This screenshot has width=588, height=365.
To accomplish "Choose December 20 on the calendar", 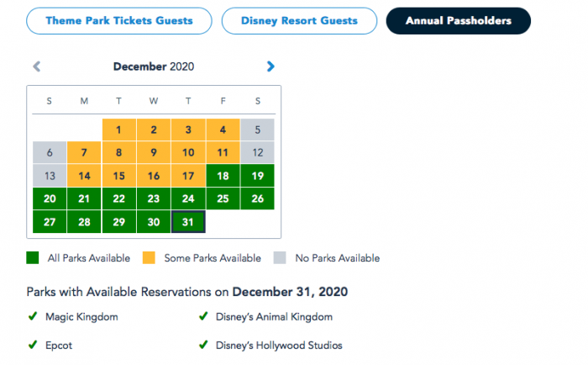I will [50, 198].
